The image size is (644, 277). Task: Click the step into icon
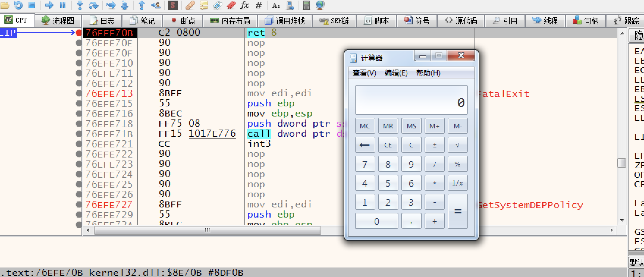pos(80,5)
